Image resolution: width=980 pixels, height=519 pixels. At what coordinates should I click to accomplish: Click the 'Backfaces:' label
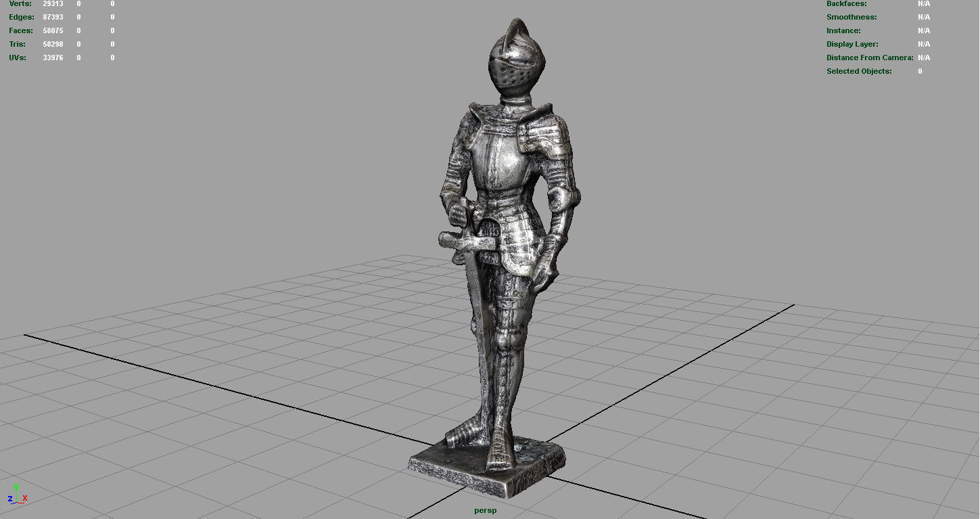pos(846,4)
